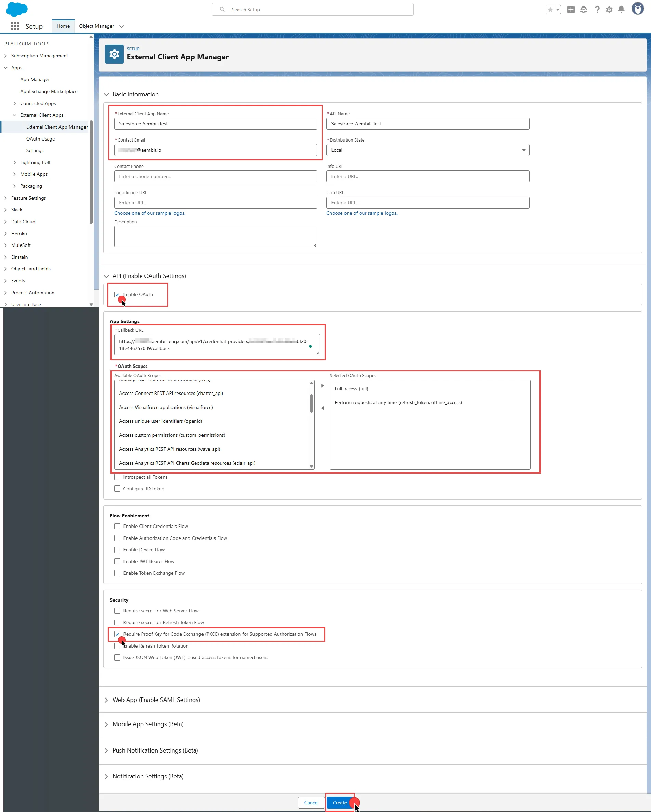
Task: Click the Create button
Action: 339,802
